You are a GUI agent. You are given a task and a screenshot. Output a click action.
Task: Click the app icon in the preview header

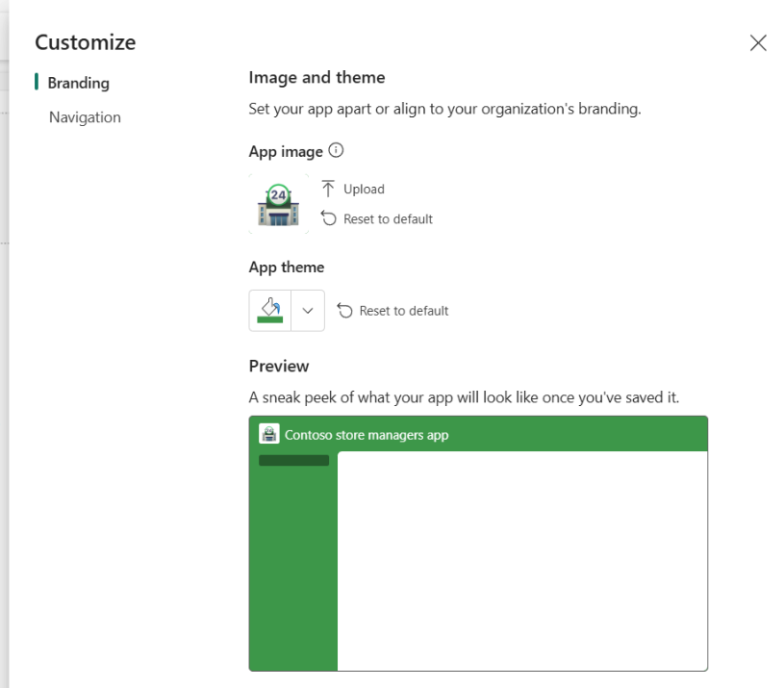pos(269,433)
